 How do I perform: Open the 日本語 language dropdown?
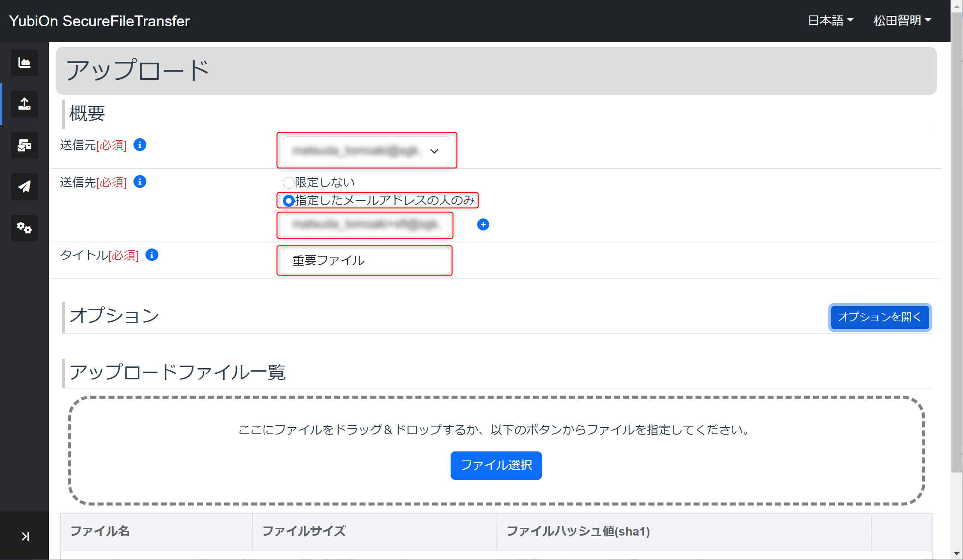pos(830,20)
